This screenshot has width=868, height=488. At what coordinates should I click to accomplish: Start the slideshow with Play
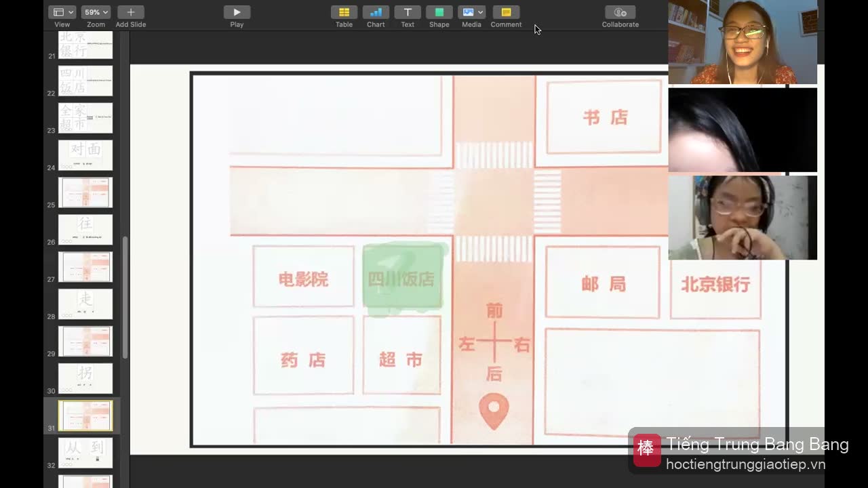237,12
